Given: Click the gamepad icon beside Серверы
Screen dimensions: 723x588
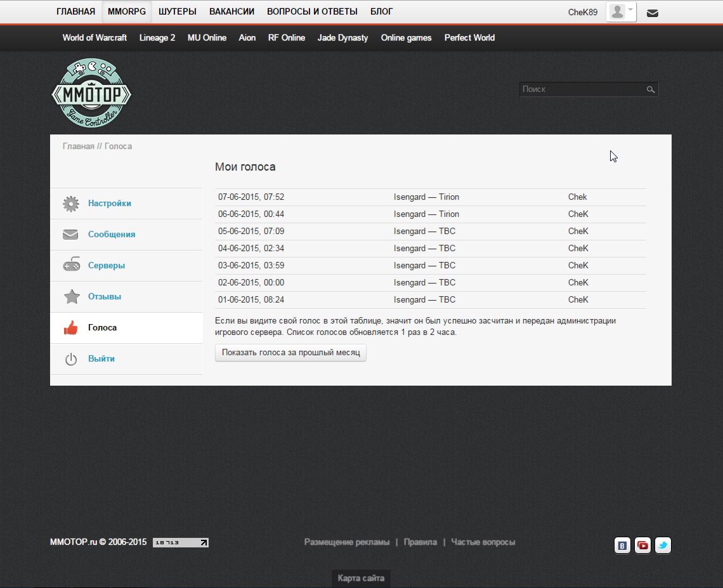Looking at the screenshot, I should tap(72, 265).
